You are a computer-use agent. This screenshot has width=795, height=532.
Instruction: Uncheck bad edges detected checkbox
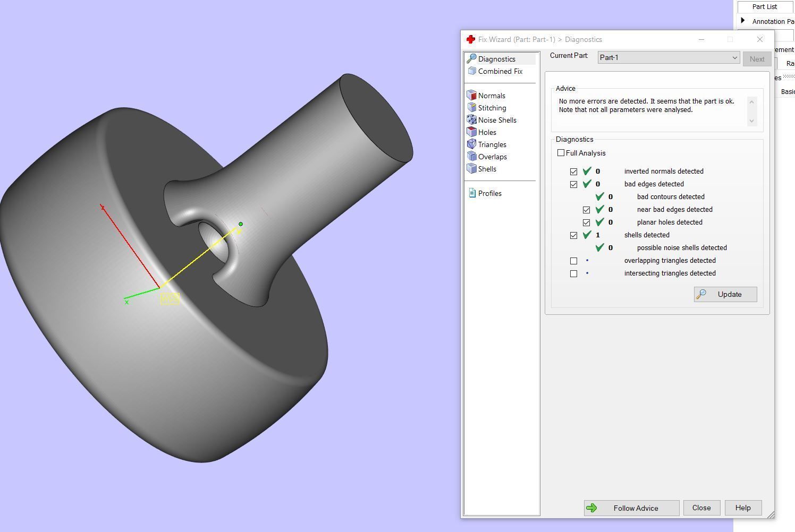click(x=573, y=184)
